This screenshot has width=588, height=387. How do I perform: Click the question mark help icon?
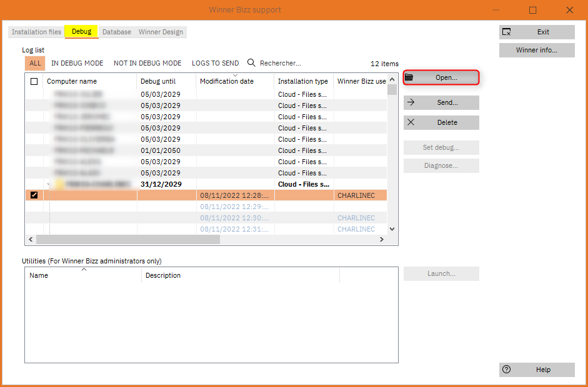point(506,370)
